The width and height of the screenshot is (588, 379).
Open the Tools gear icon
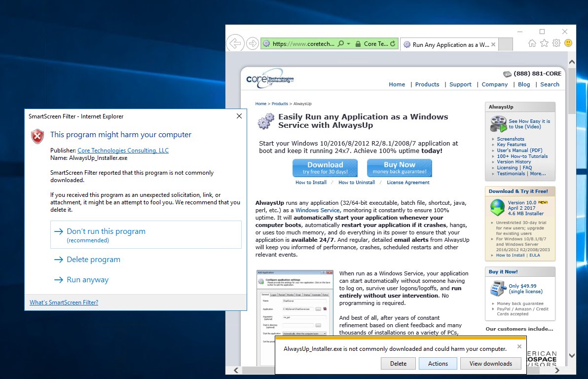pos(556,43)
